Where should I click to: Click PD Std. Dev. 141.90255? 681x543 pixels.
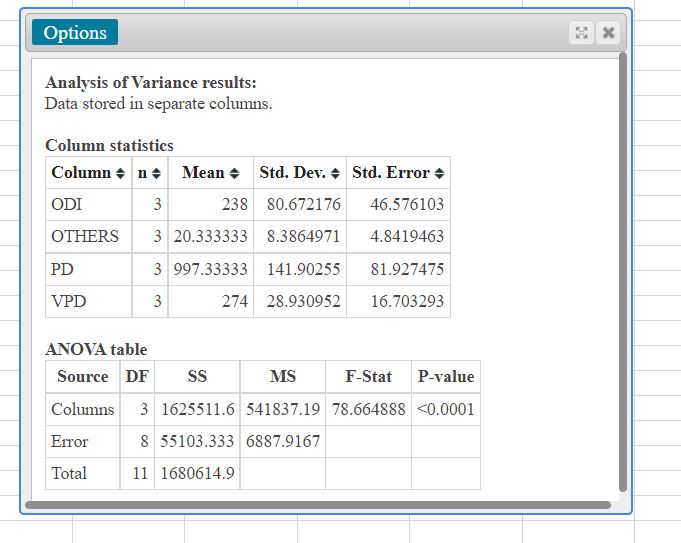coord(304,269)
